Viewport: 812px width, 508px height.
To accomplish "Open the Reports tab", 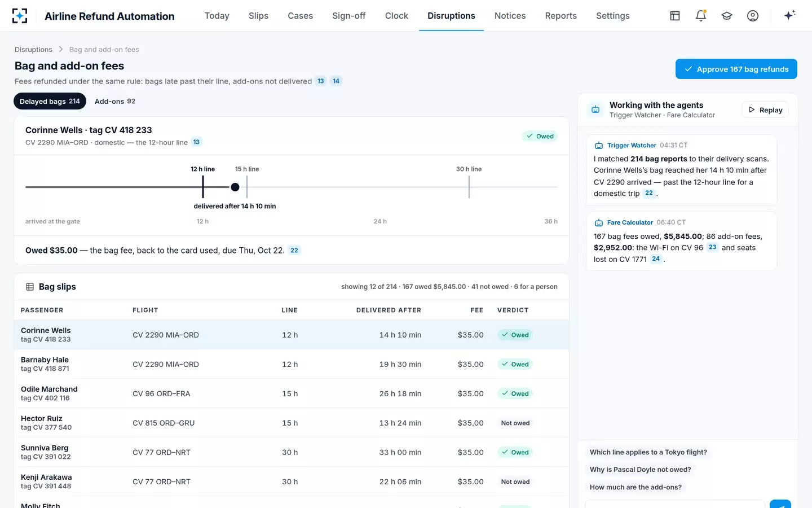I will tap(561, 16).
